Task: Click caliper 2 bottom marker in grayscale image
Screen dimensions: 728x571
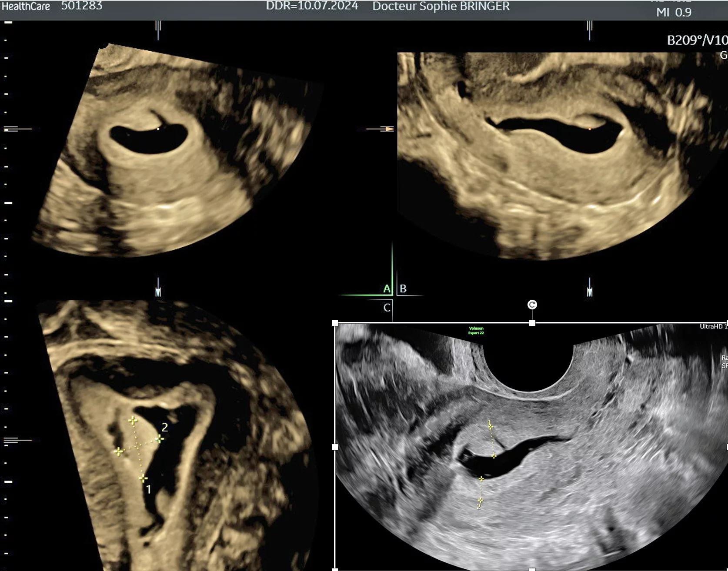Action: point(480,501)
